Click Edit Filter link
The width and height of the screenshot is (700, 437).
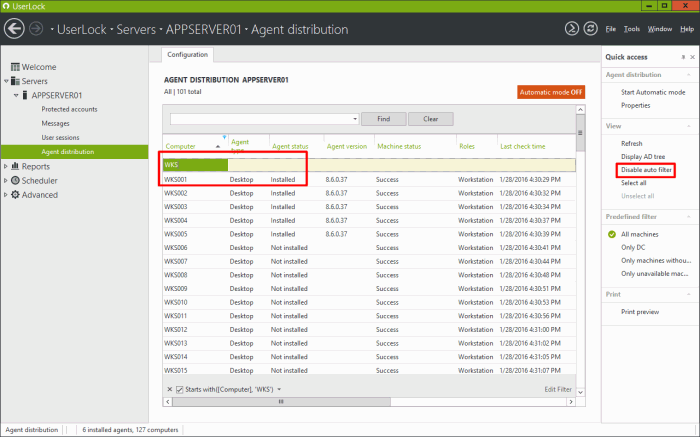tap(558, 389)
